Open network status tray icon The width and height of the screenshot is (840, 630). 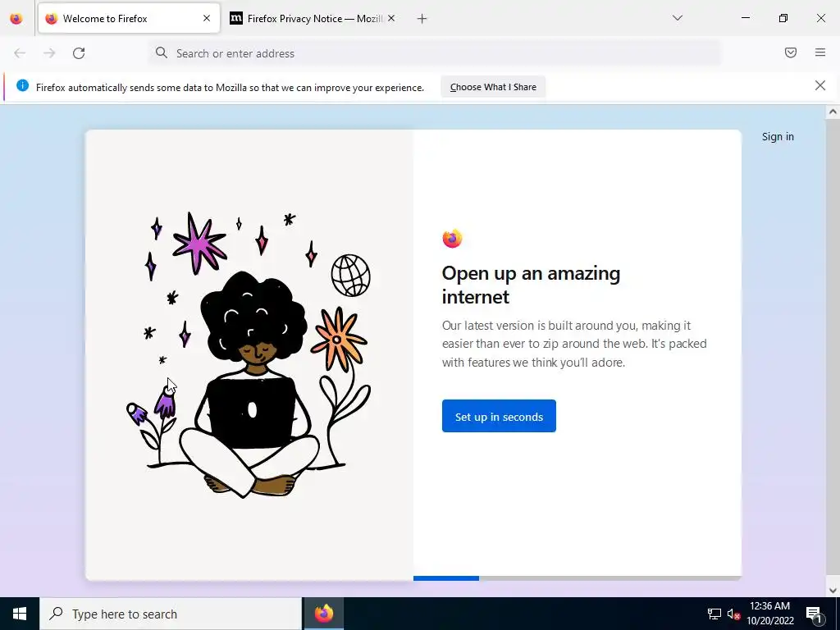coord(714,614)
